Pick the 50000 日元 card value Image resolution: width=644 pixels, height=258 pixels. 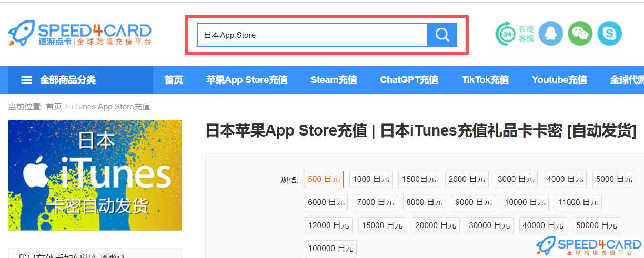(x=597, y=225)
